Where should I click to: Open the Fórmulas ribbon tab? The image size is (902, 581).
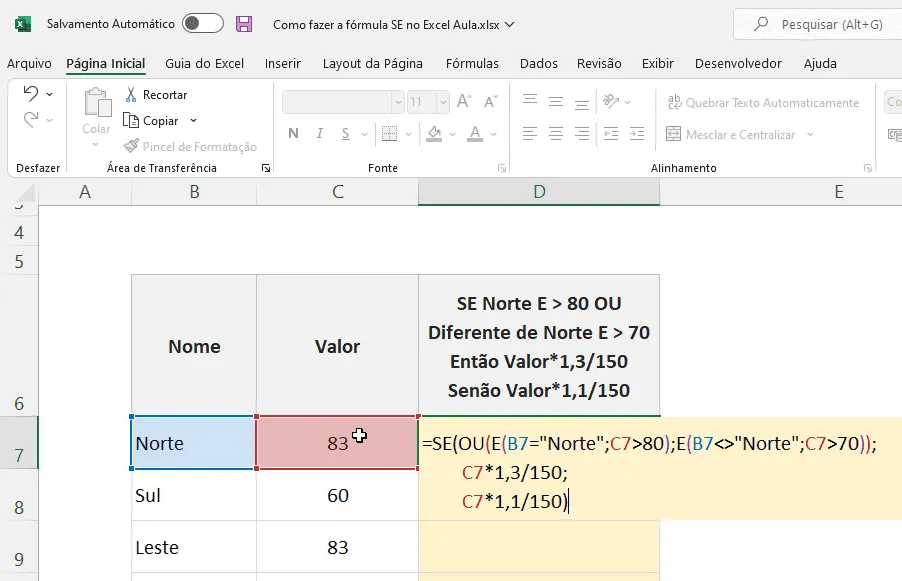pos(472,63)
